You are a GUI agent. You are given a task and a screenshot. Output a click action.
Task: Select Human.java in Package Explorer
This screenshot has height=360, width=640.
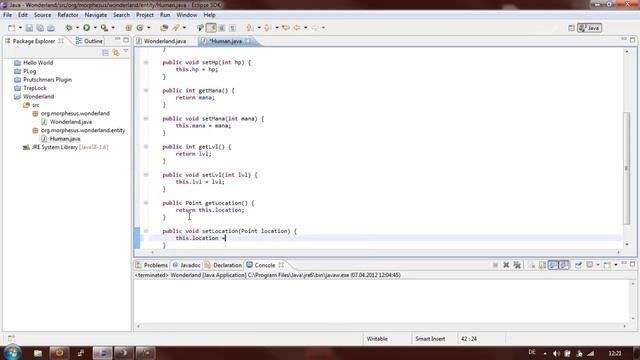65,139
